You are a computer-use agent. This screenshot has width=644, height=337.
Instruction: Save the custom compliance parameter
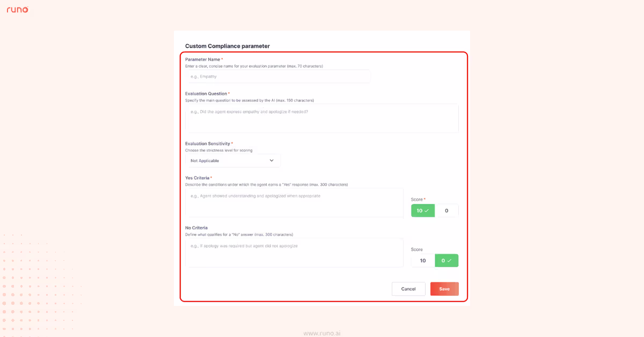[444, 288]
